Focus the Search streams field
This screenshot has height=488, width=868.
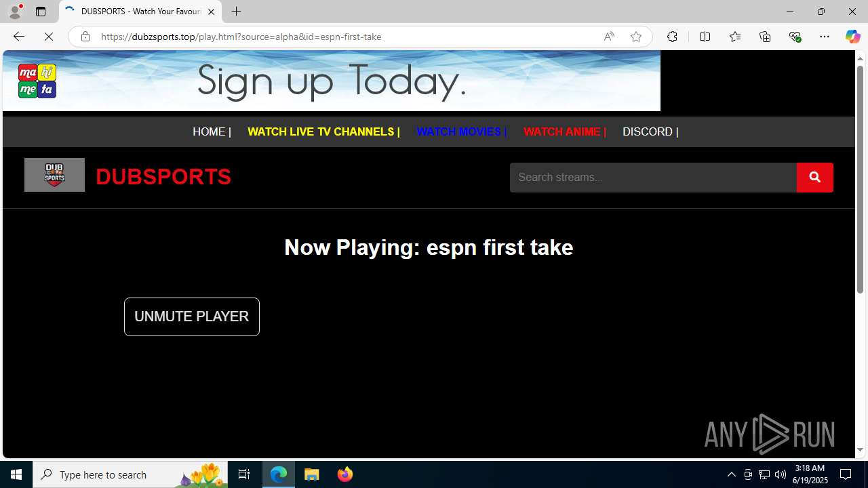coord(653,178)
